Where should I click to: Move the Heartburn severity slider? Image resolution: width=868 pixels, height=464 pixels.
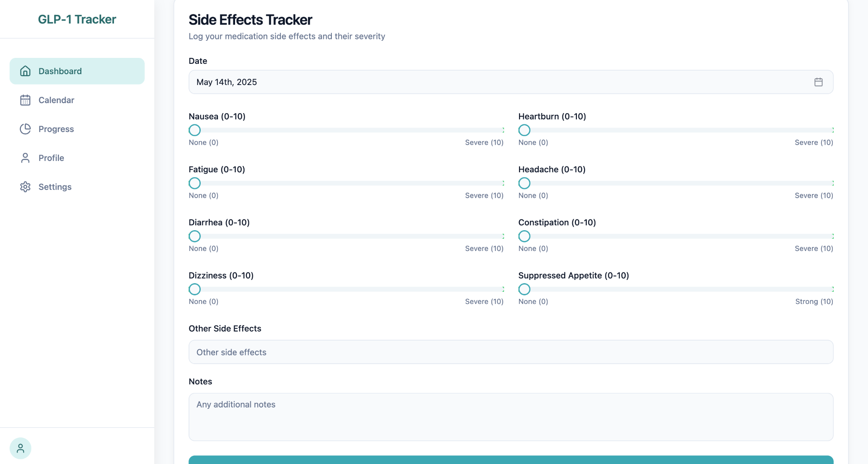pos(524,130)
